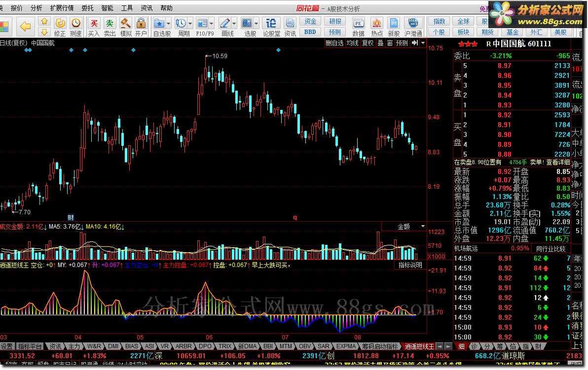Open the 报价 menu
588x370 pixels.
[x=16, y=8]
